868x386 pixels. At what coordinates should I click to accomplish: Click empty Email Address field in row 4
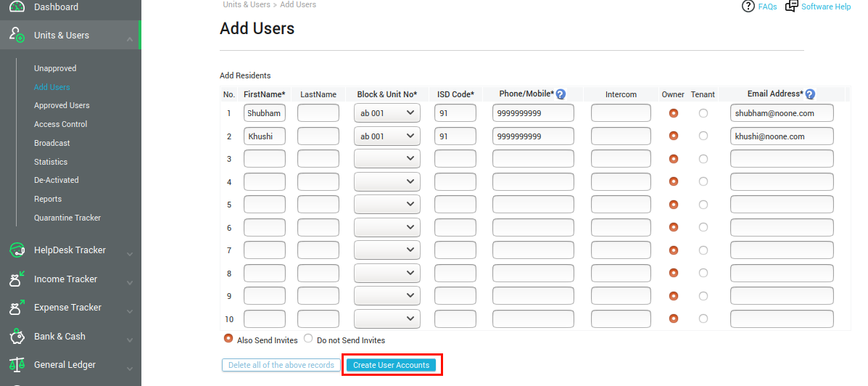[x=782, y=181]
